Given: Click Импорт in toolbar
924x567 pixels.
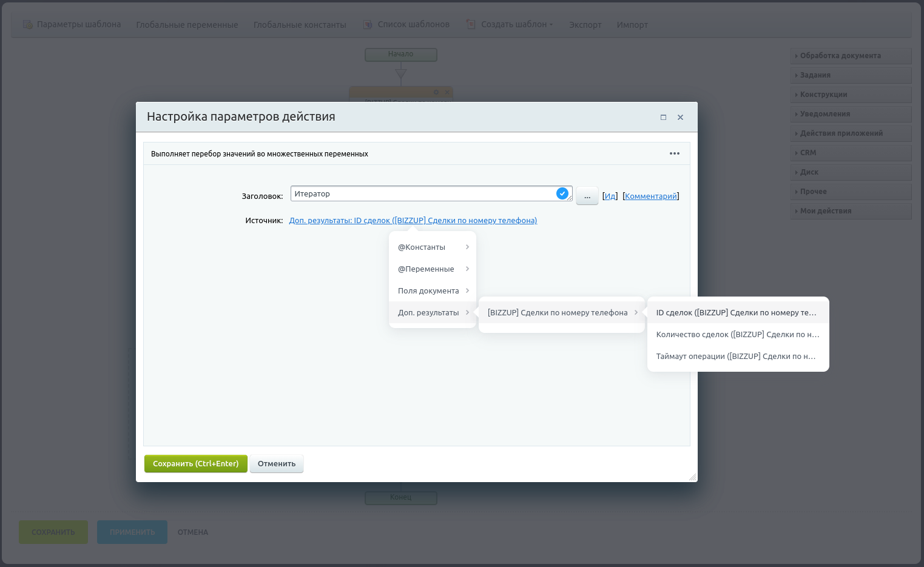Looking at the screenshot, I should [632, 25].
